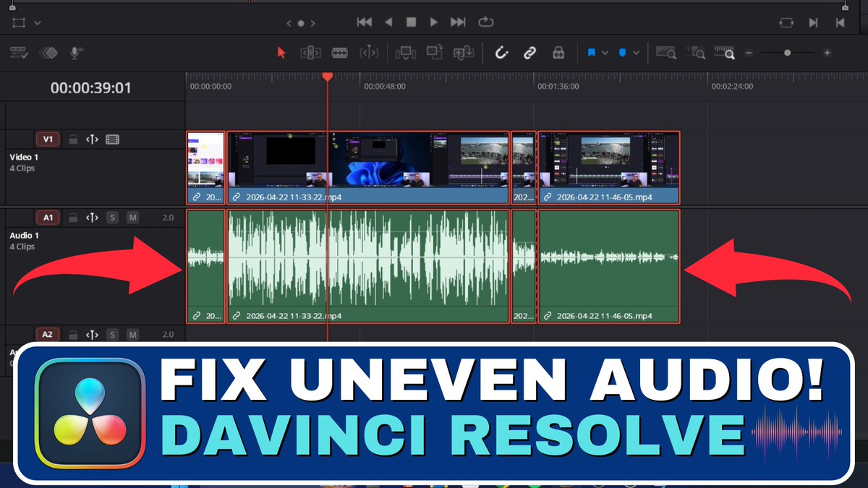The image size is (868, 488).
Task: Open marker color dropdown arrow
Action: click(636, 53)
